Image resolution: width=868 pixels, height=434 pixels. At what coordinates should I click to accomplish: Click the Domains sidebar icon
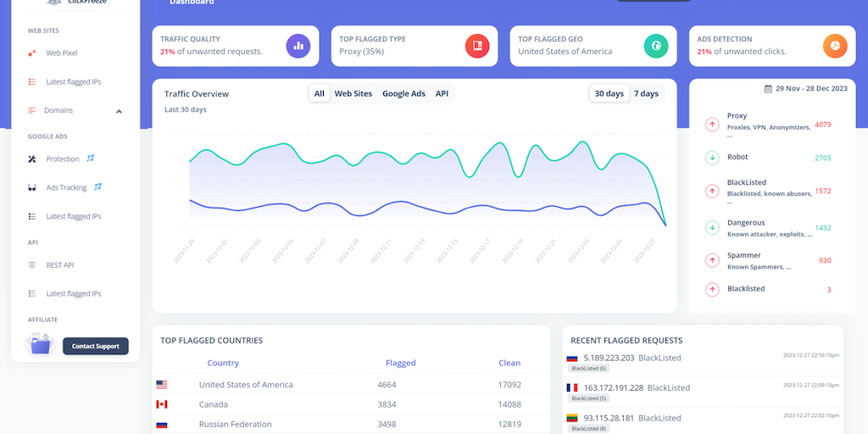coord(32,111)
